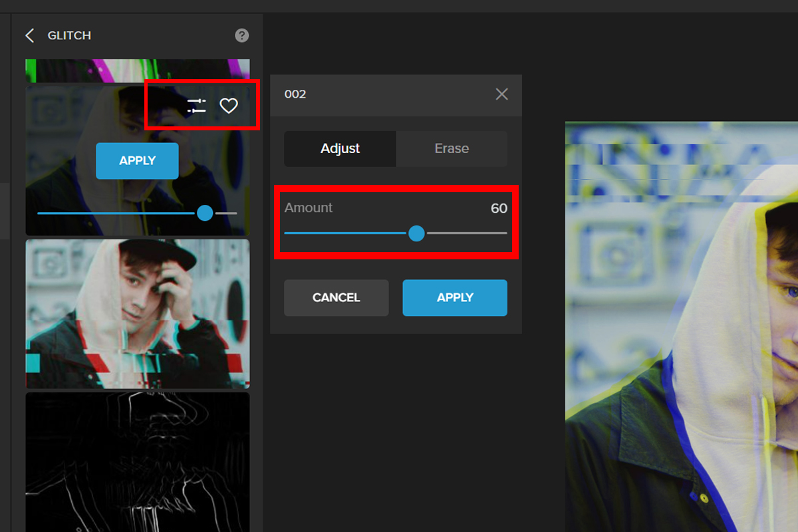Select the partially visible top glitch thumbnail

coord(138,70)
